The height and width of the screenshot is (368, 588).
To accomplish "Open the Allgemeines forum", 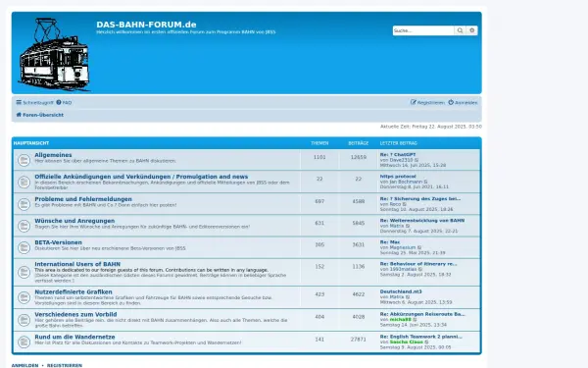I will (53, 155).
